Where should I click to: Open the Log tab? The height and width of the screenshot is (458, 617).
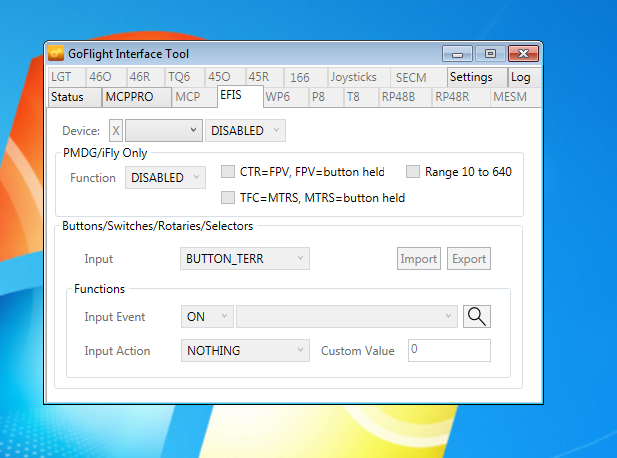click(521, 77)
